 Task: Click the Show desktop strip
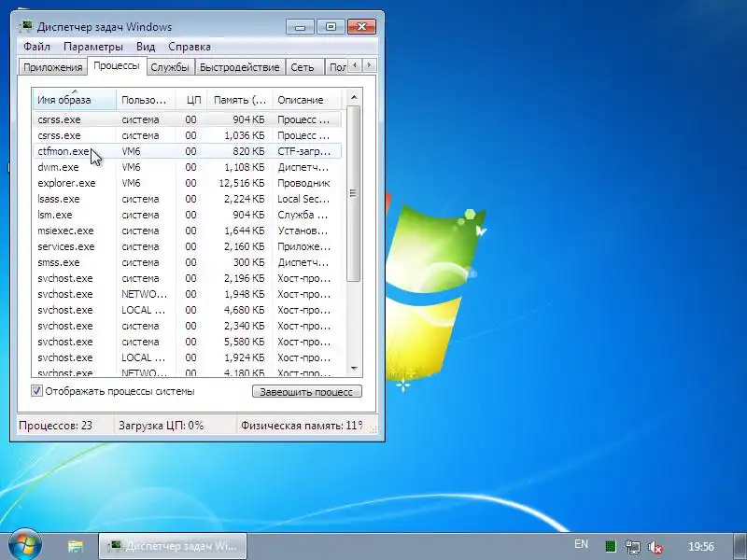(x=740, y=546)
